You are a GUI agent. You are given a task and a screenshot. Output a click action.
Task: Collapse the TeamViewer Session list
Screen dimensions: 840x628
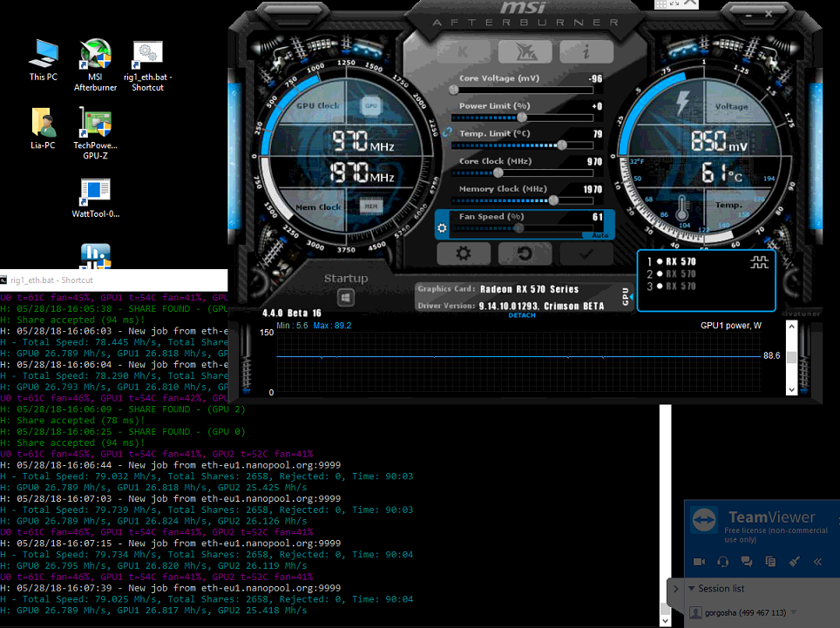tap(692, 589)
